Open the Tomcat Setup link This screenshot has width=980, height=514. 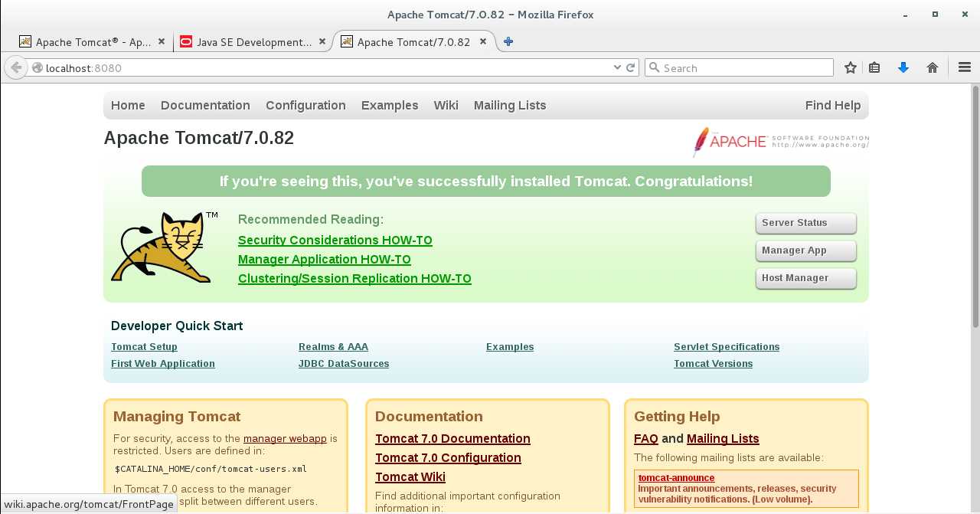tap(144, 347)
